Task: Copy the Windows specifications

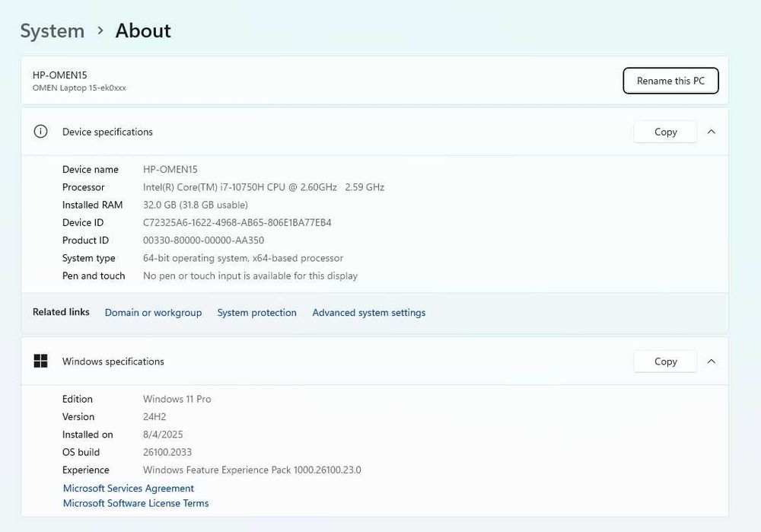Action: point(665,362)
